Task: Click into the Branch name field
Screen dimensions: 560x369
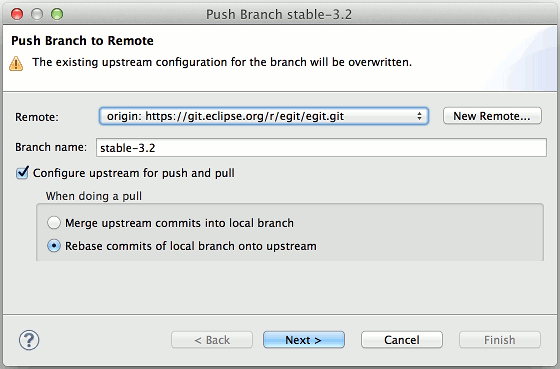Action: click(321, 148)
